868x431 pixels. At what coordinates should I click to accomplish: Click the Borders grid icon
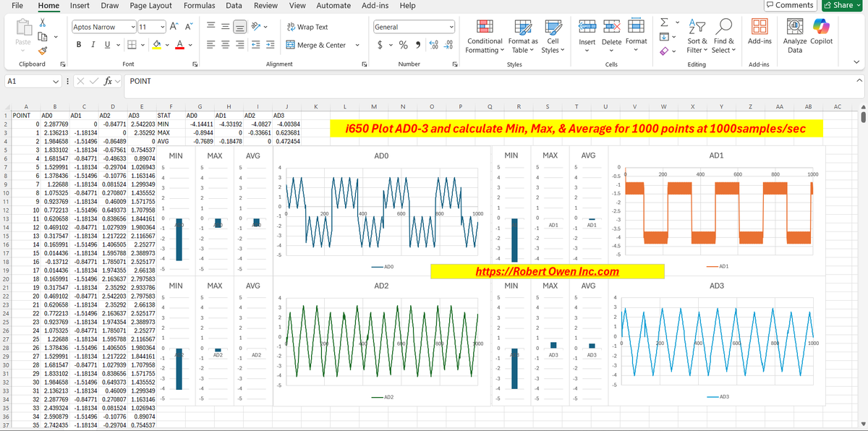(133, 45)
